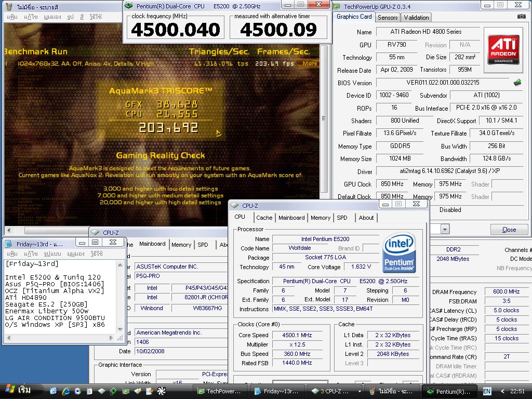Click Notepad horizontal scroll right arrow
This screenshot has height=399, width=532.
point(111,338)
